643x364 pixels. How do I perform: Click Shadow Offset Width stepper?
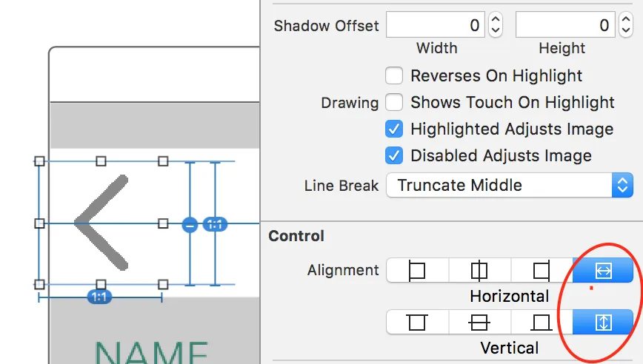[496, 26]
